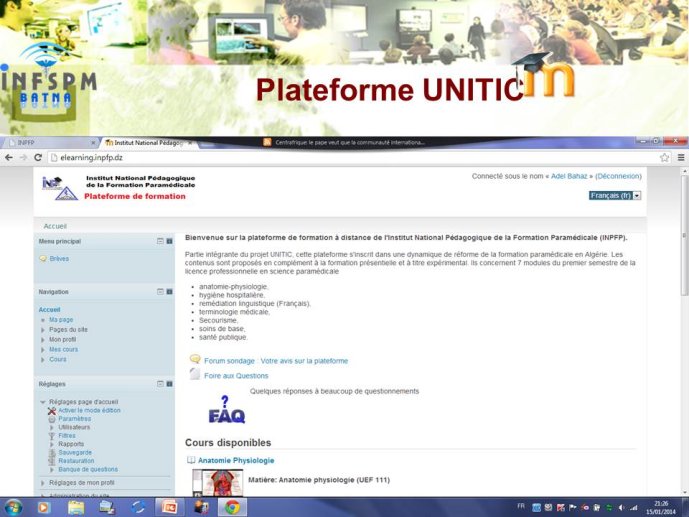The width and height of the screenshot is (689, 517).
Task: Click the Mes cours link text
Action: (63, 350)
